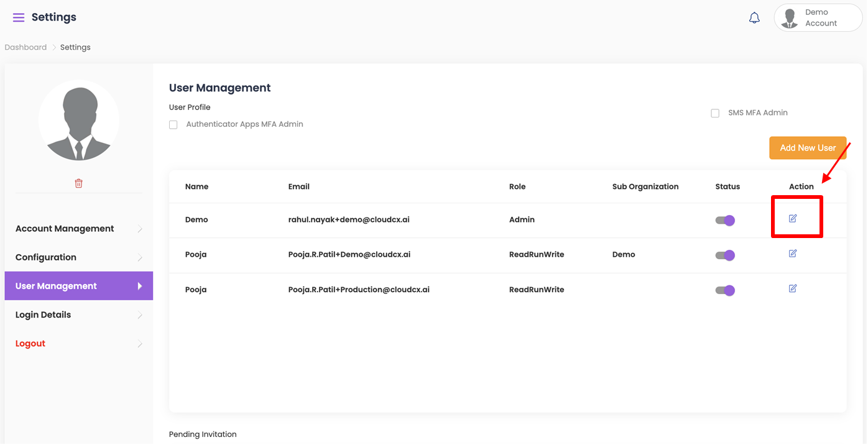Click the large profile picture placeholder
The height and width of the screenshot is (445, 868).
click(78, 120)
